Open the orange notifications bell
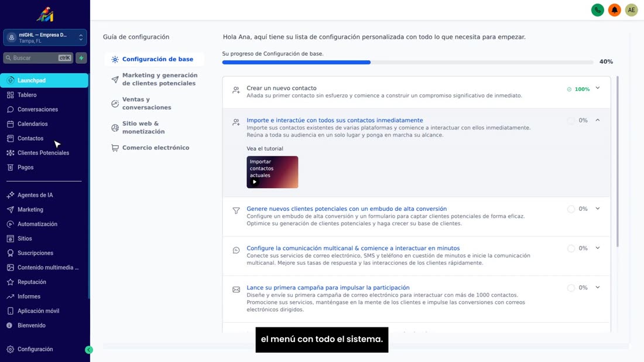This screenshot has width=644, height=362. [614, 10]
